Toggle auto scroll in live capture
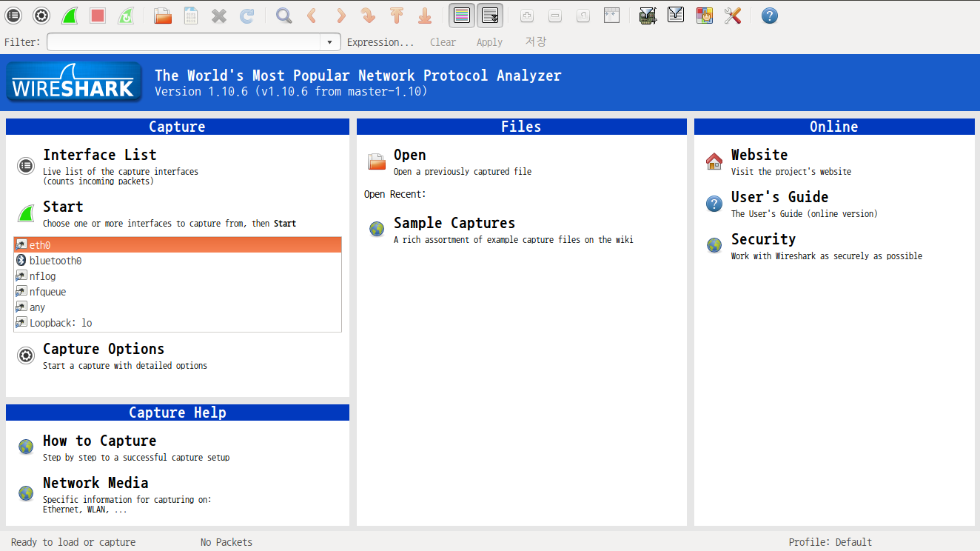This screenshot has height=551, width=980. coord(490,16)
